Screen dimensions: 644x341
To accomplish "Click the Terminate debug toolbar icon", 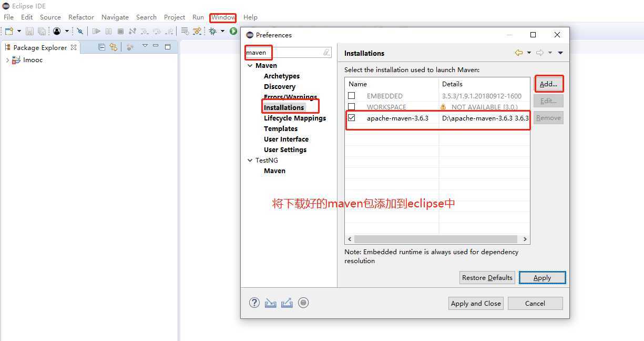I will (120, 32).
